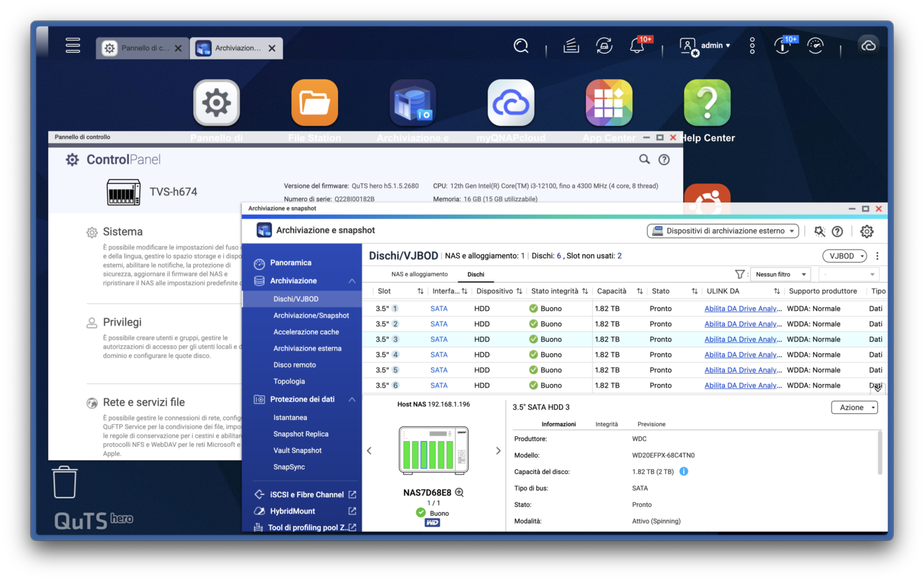Open the info dashboard icon with 10+ badge
The image size is (924, 581).
783,46
